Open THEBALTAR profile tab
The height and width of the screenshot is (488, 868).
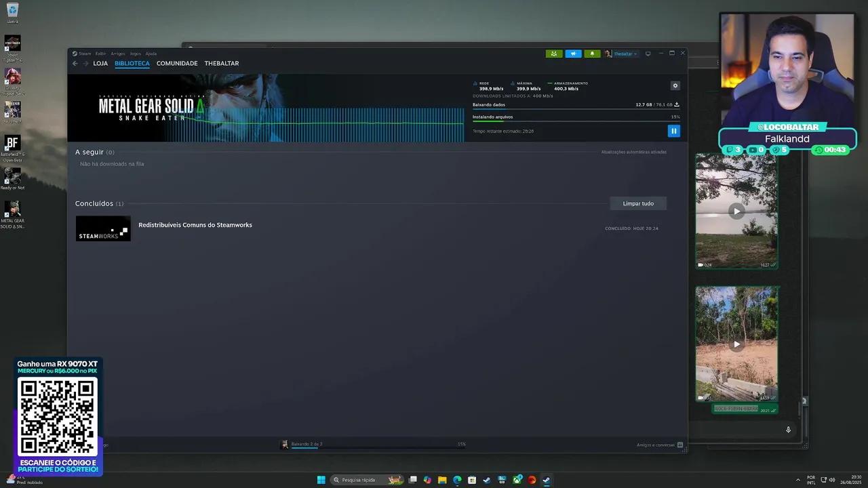pyautogui.click(x=222, y=64)
